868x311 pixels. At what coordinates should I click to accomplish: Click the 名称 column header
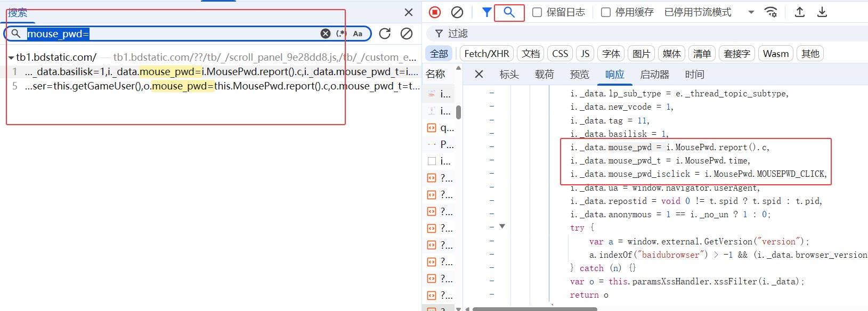click(x=436, y=74)
